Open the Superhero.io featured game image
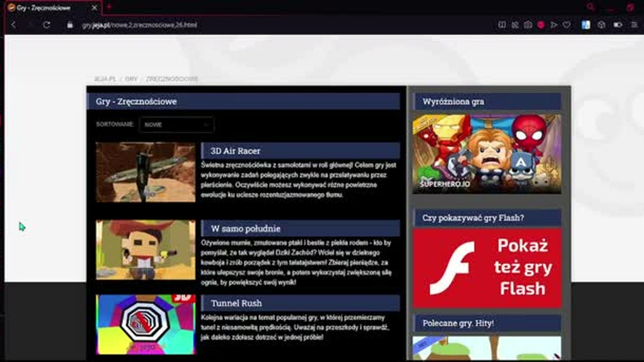This screenshot has width=644, height=362. tap(487, 154)
